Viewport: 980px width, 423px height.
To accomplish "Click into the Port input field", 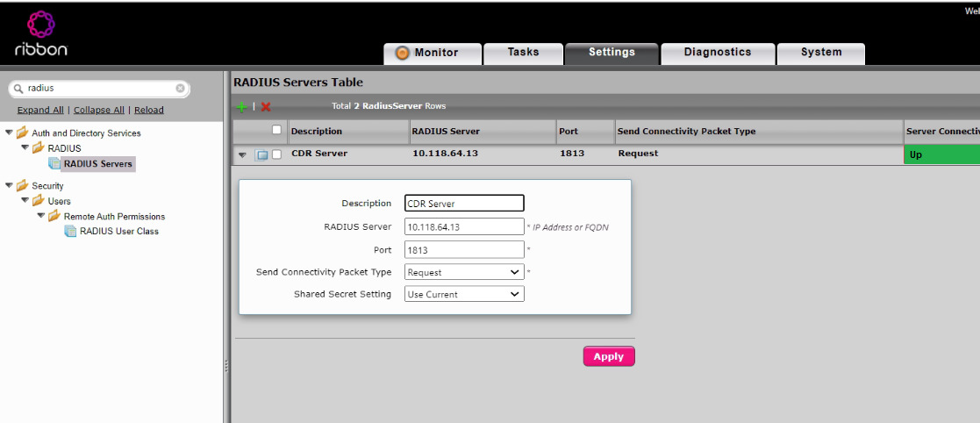I will (464, 249).
